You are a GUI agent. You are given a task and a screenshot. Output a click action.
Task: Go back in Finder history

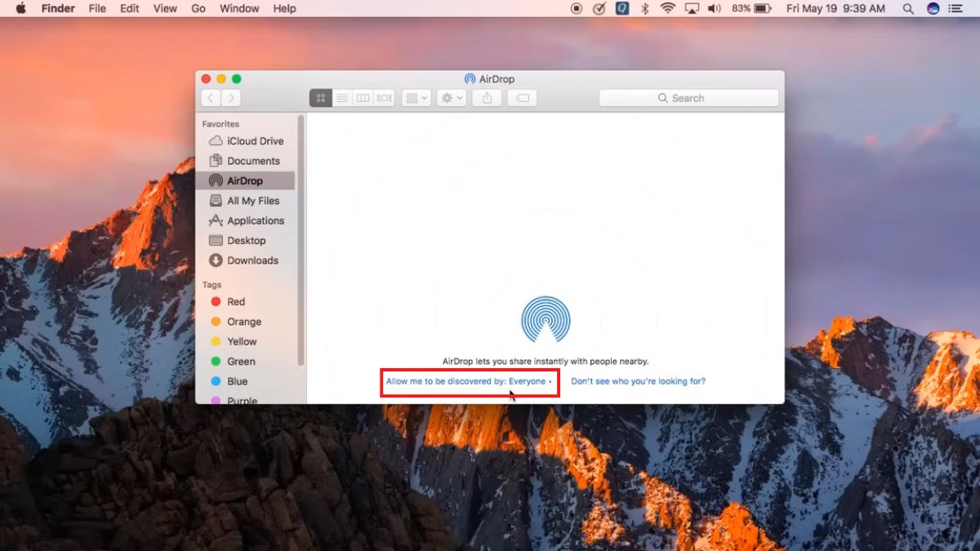(x=211, y=98)
